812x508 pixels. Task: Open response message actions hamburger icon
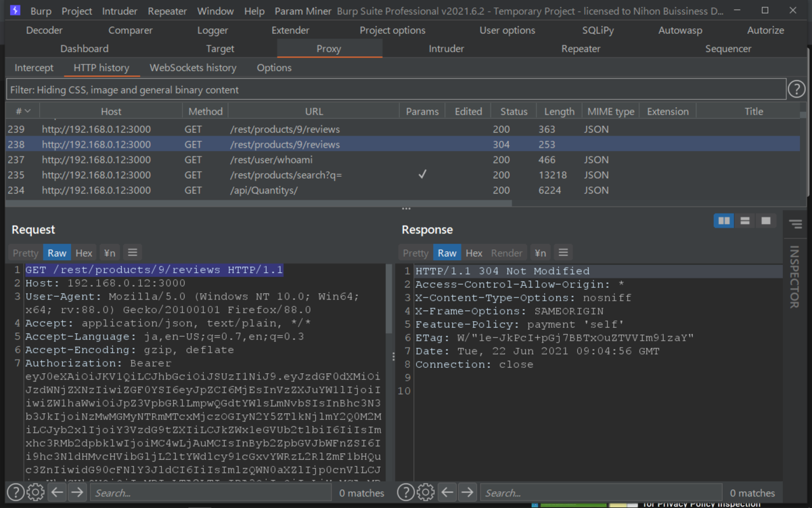click(563, 253)
